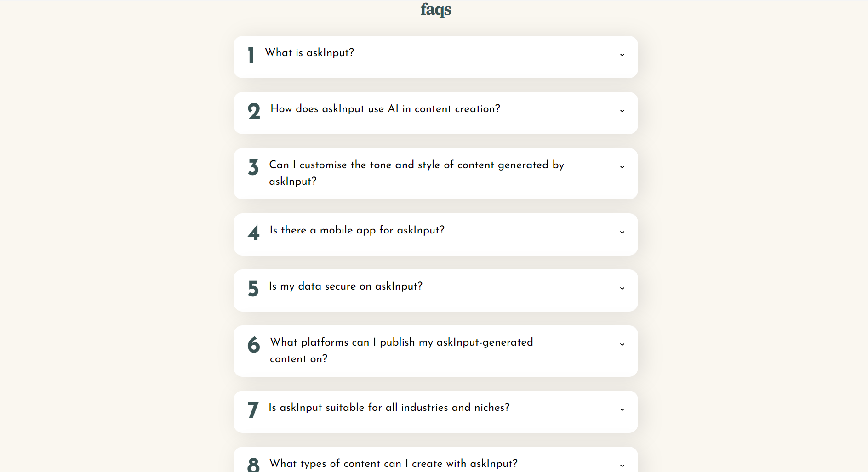Image resolution: width=868 pixels, height=472 pixels.
Task: Click the number 1 on first FAQ
Action: (251, 55)
